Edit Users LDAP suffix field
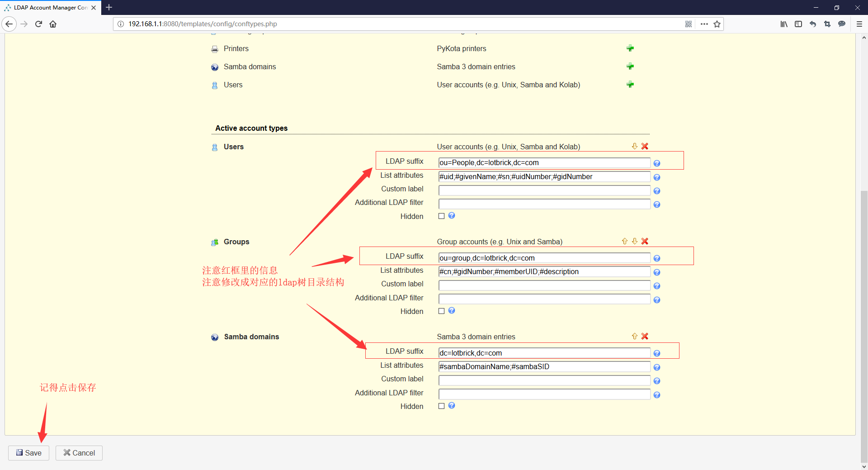 pos(544,163)
